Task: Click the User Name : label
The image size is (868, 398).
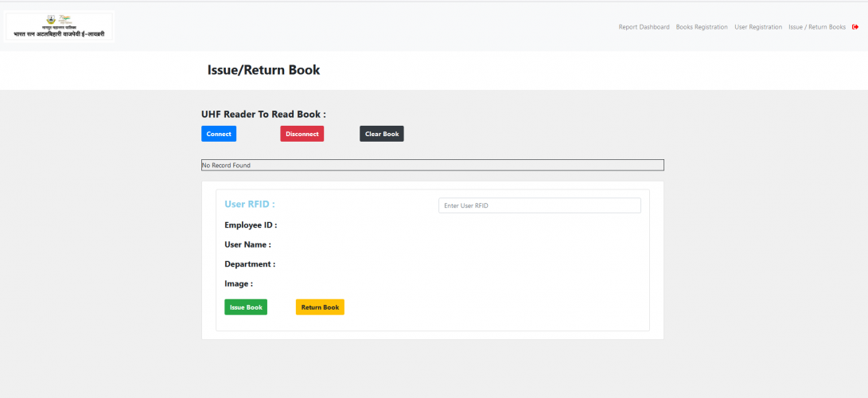Action: coord(247,244)
